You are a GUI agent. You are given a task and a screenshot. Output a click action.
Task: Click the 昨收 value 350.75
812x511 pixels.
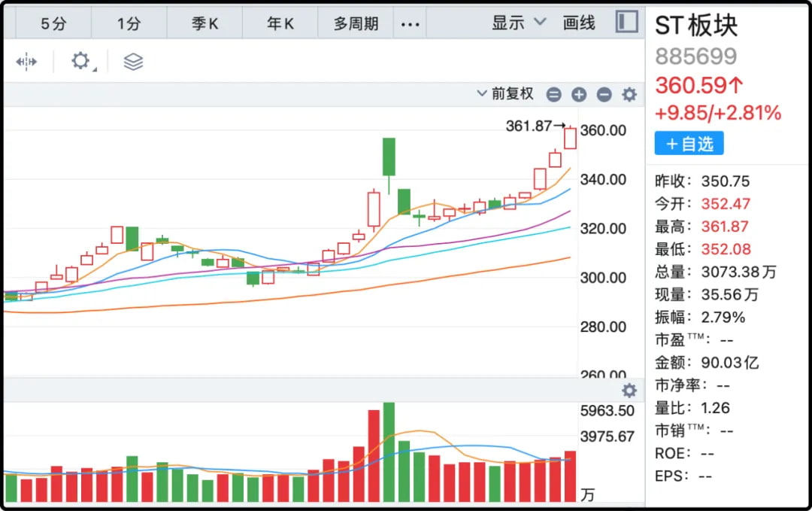point(726,181)
